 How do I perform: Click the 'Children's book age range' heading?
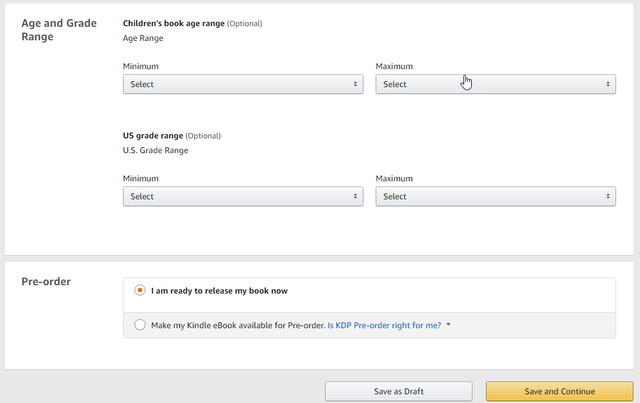tap(173, 24)
